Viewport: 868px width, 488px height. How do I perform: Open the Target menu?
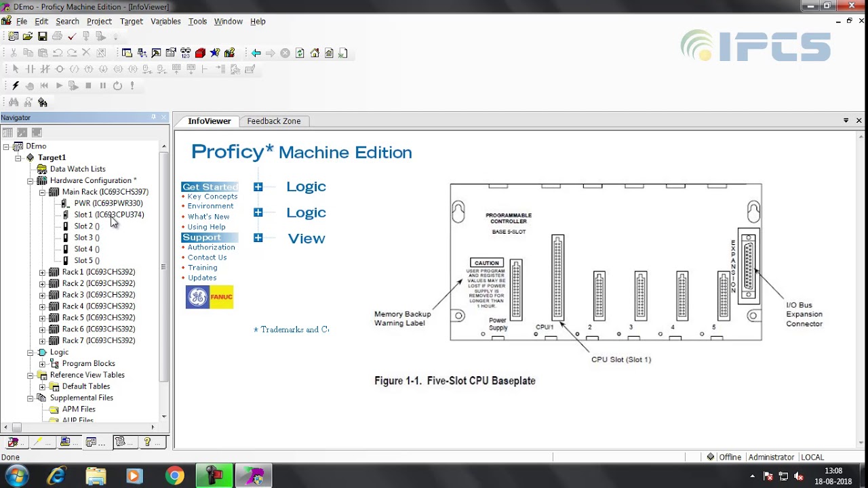tap(132, 21)
